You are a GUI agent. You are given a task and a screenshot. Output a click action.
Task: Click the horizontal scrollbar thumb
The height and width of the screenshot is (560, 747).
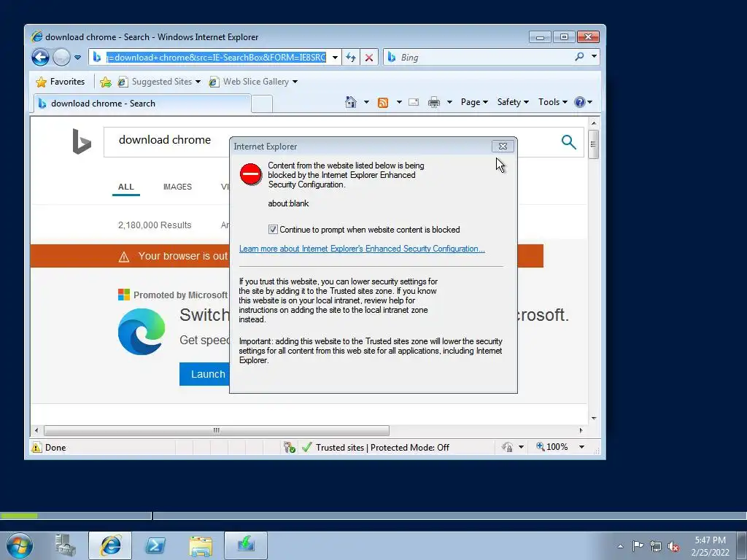pyautogui.click(x=217, y=430)
